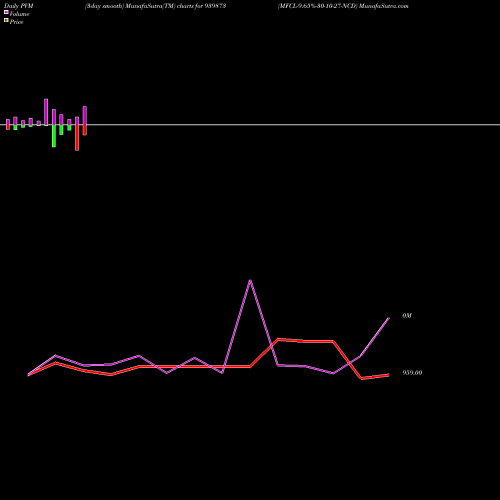
Task: Click the Volume legend color swatch
Action: click(x=6, y=12)
